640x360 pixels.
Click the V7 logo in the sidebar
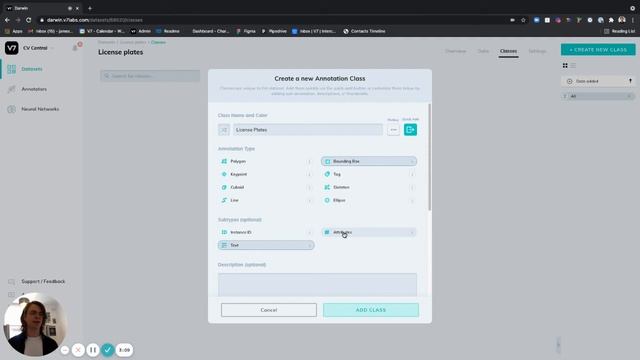coord(11,48)
